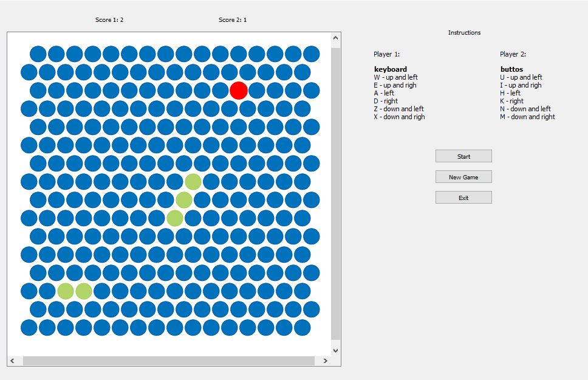Exit the game
This screenshot has height=380, width=588.
tap(463, 197)
